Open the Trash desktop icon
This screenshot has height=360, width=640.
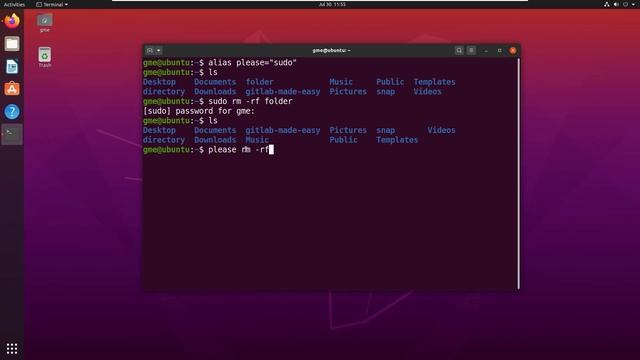(x=44, y=57)
